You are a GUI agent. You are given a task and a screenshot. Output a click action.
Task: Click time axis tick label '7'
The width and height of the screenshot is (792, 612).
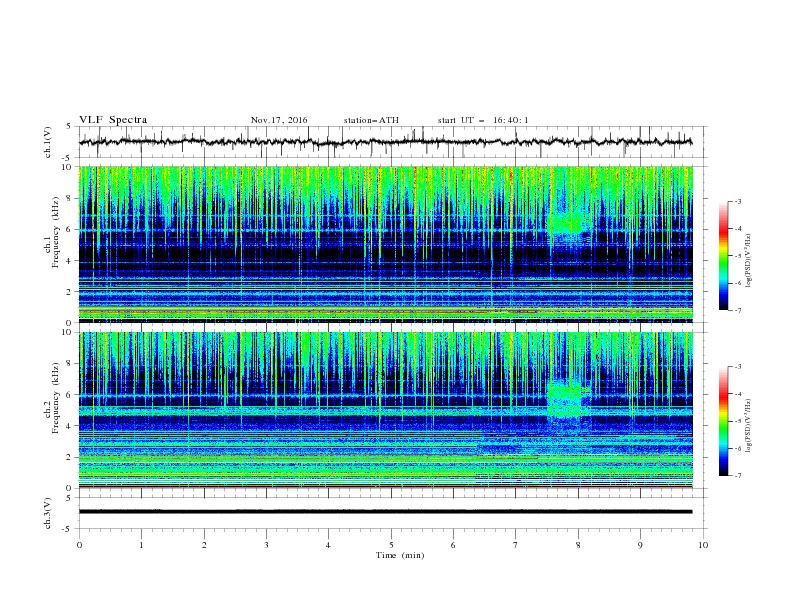[x=516, y=545]
